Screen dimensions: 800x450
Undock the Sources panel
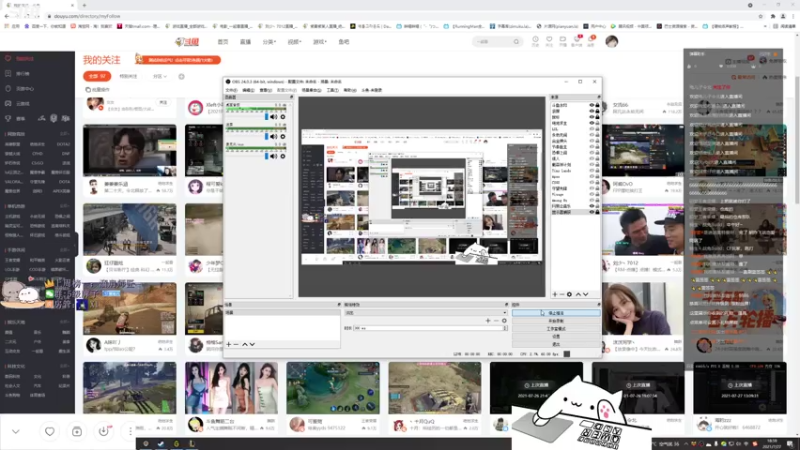tap(598, 97)
